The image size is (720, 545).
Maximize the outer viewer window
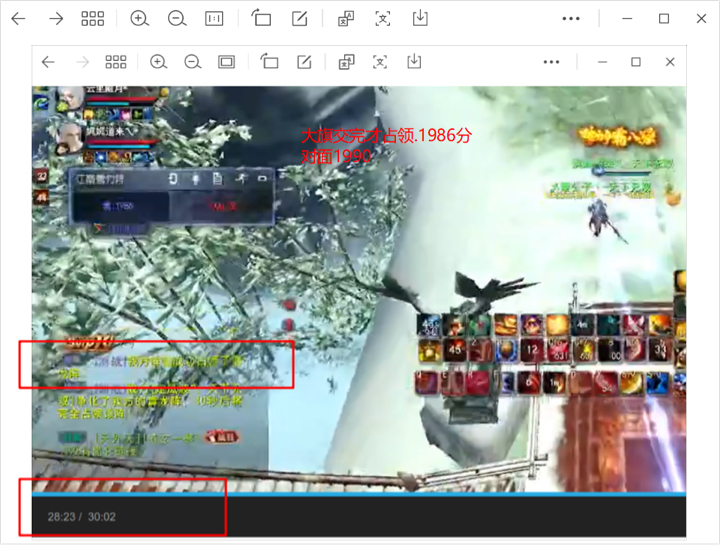coord(664,18)
